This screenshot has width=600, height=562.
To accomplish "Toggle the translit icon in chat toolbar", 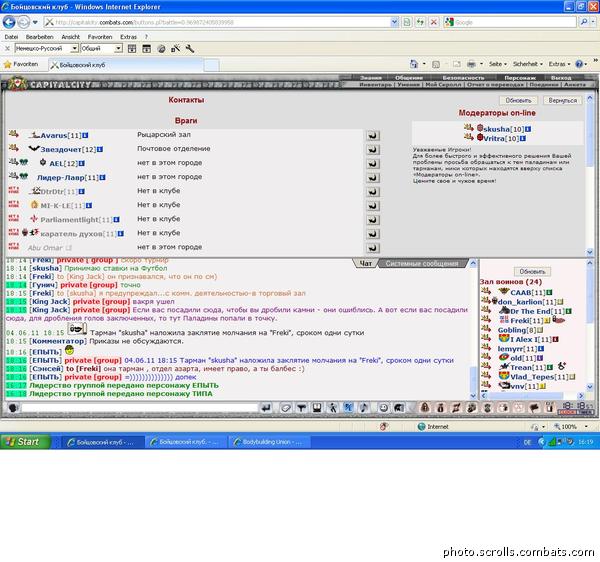I will [x=348, y=408].
